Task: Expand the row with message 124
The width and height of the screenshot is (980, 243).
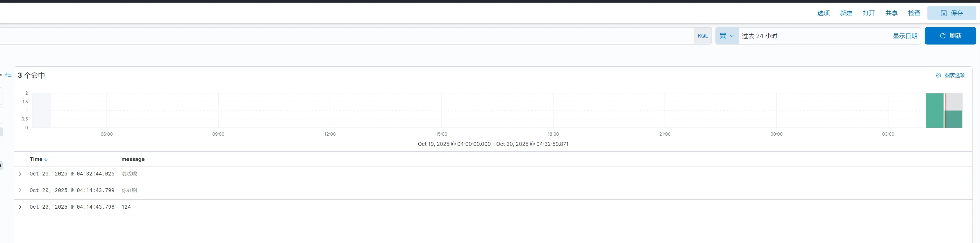Action: click(x=20, y=207)
